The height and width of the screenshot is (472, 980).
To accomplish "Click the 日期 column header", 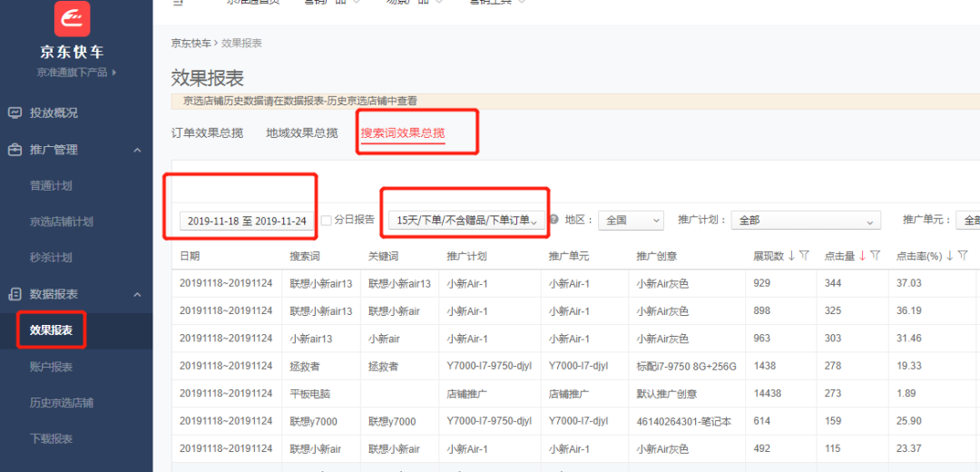I will click(190, 256).
